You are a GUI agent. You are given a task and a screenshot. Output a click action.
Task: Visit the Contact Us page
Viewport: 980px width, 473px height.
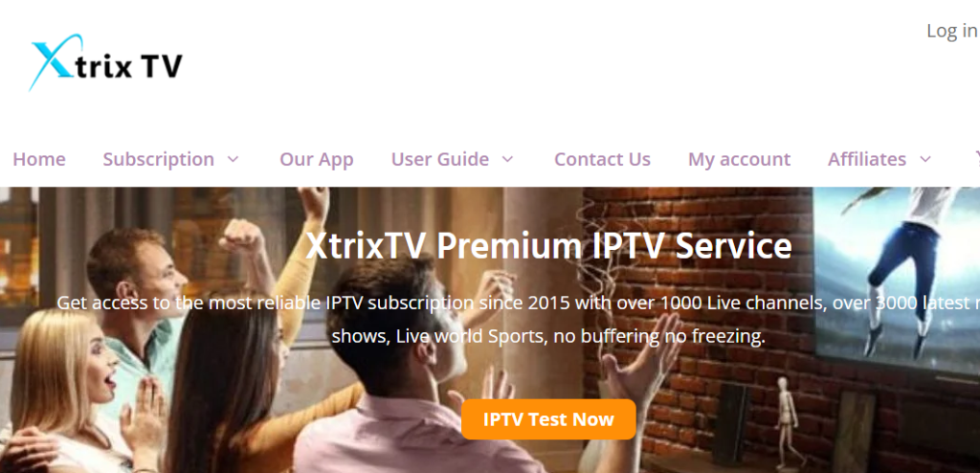602,159
